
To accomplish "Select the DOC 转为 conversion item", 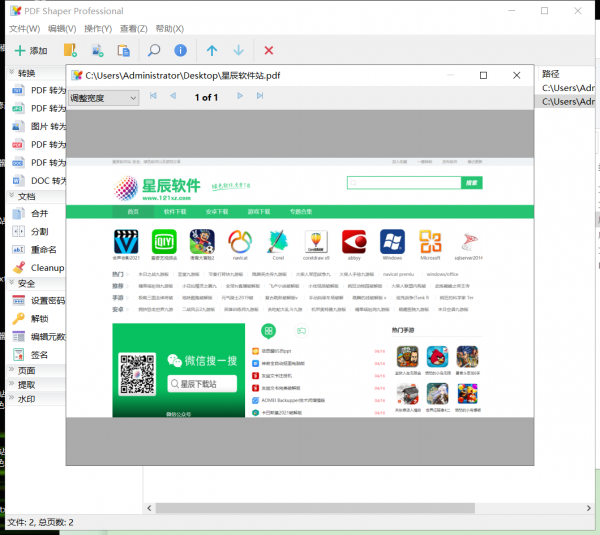I will tap(38, 181).
